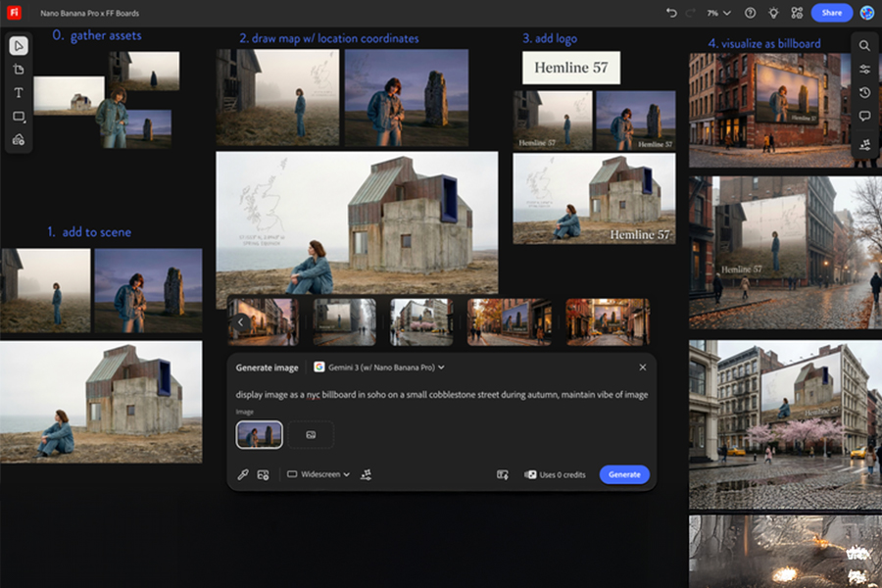Click the blue Generate button
Viewport: 882px width, 588px height.
624,475
